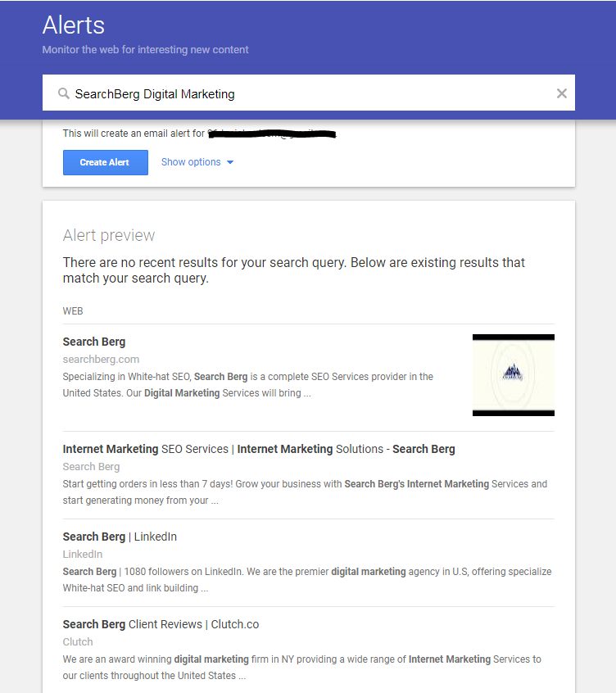The width and height of the screenshot is (616, 693).
Task: Click the 'Start getting orders in less than 7 days' snippet
Action: 305,492
